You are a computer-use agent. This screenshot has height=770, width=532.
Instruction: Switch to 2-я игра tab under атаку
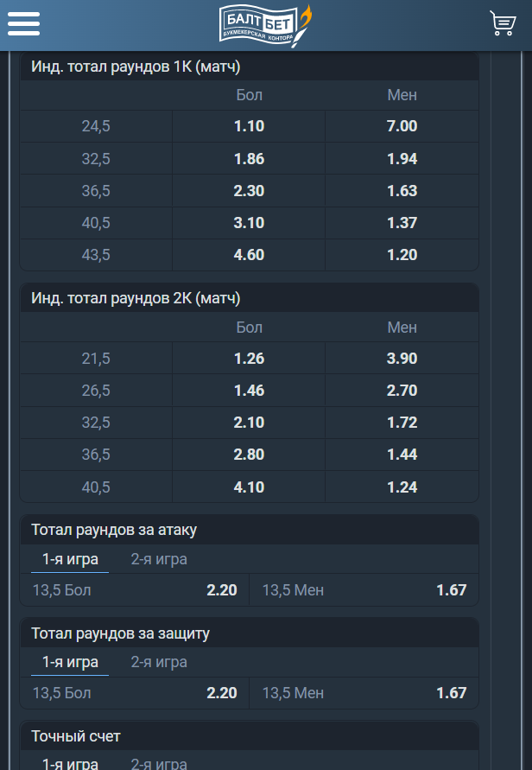[159, 559]
